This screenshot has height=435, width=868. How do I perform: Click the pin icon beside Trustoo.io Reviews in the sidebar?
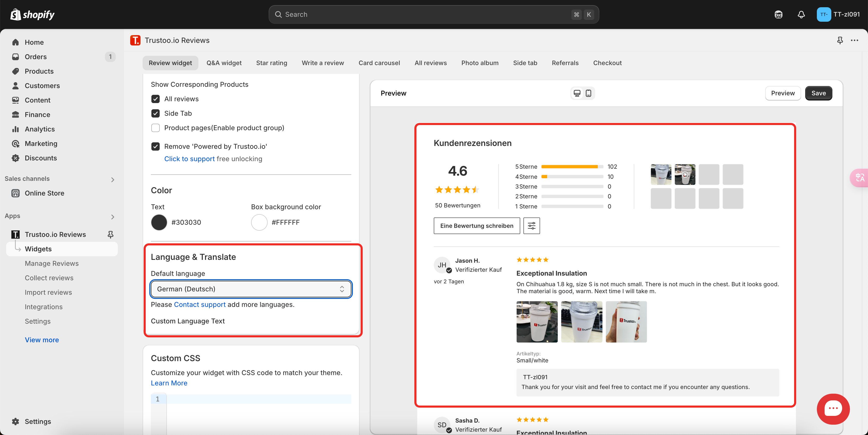110,235
